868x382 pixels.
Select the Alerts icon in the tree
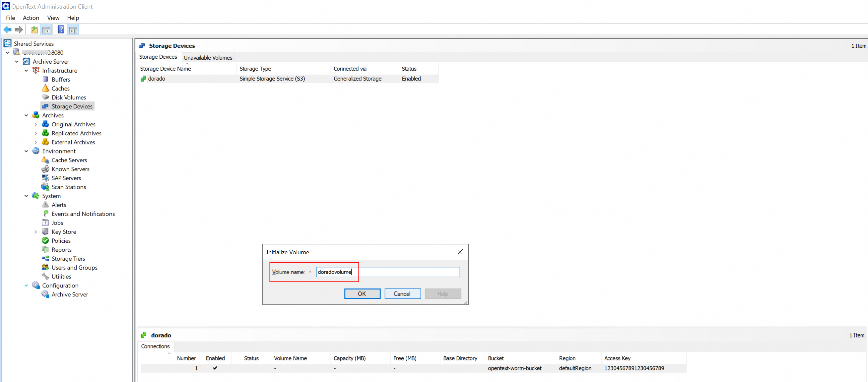(x=45, y=205)
